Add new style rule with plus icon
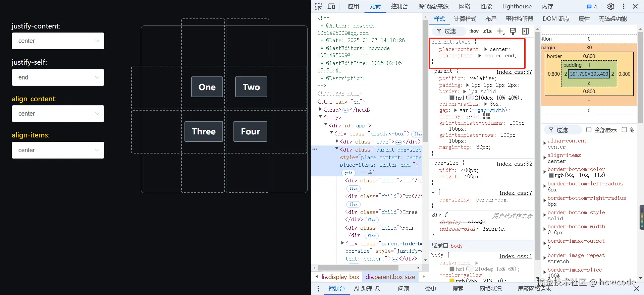 point(500,31)
